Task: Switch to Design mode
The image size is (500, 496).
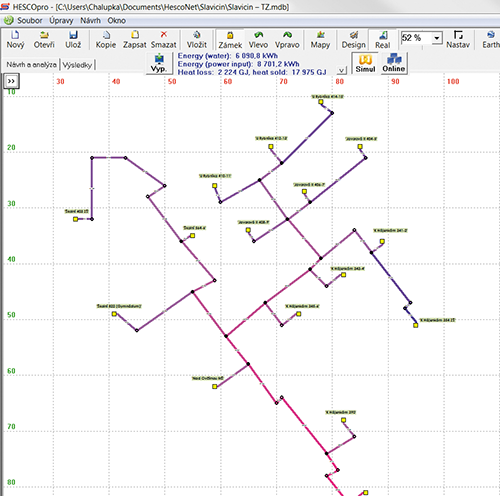Action: [354, 40]
